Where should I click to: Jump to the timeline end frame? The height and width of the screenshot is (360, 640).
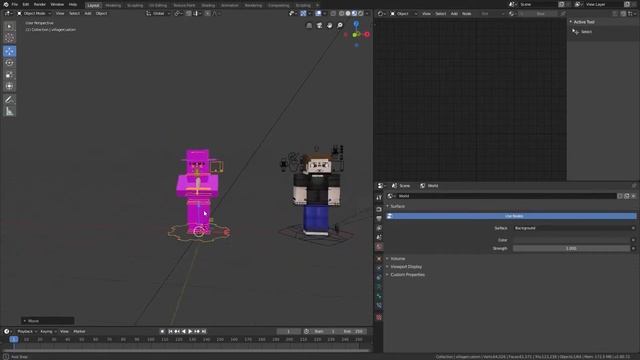204,331
